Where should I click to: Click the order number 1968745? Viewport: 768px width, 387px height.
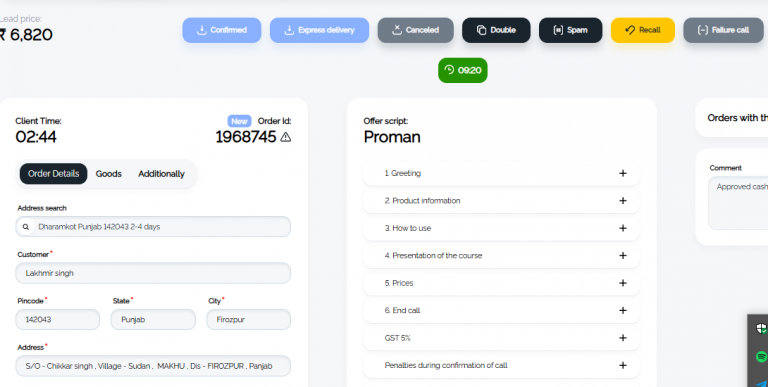click(246, 137)
